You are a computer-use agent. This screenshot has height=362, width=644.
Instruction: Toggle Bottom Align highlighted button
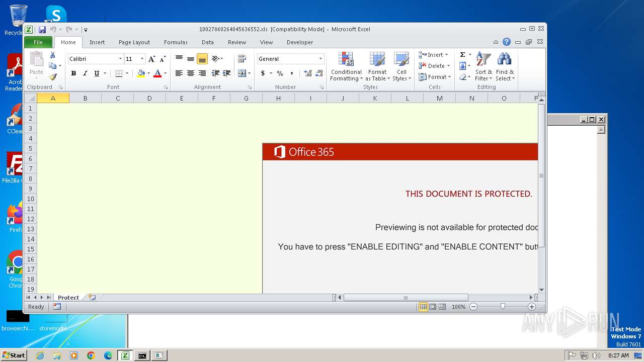click(202, 59)
